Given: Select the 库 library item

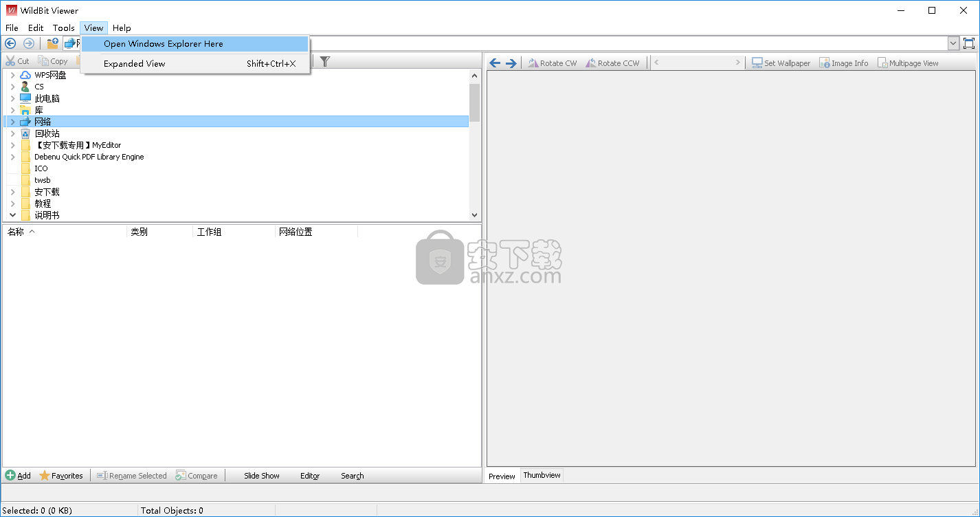Looking at the screenshot, I should tap(38, 110).
